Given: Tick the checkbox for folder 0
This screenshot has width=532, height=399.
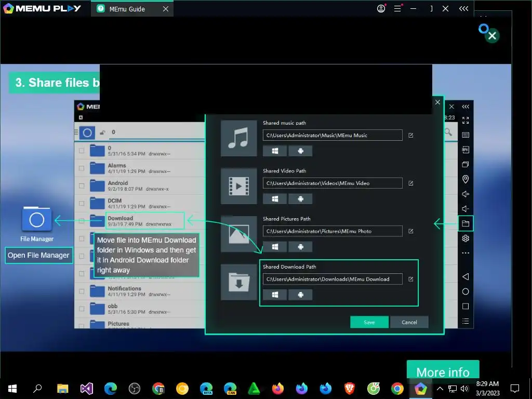Looking at the screenshot, I should click(x=82, y=151).
